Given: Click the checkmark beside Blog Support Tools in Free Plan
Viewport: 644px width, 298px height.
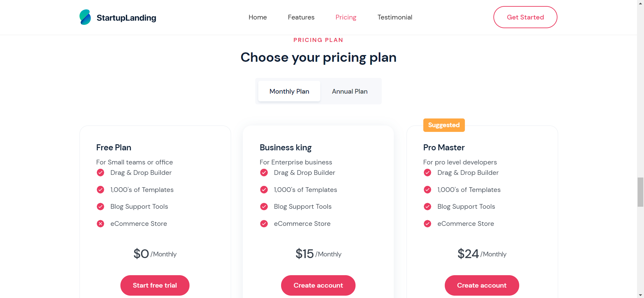Looking at the screenshot, I should (100, 206).
